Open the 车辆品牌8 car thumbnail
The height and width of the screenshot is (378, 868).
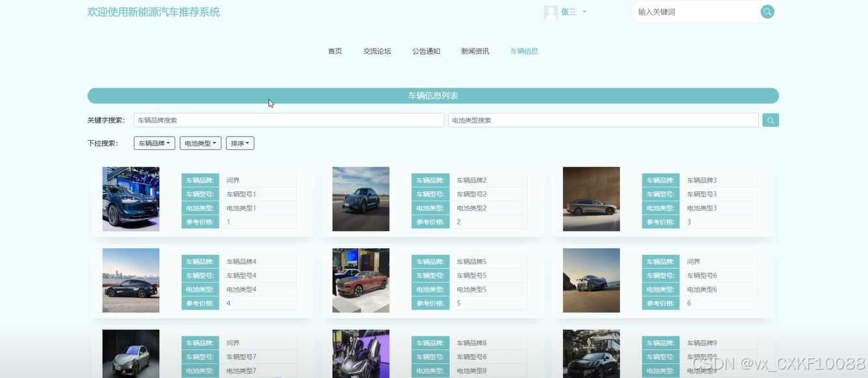[361, 353]
